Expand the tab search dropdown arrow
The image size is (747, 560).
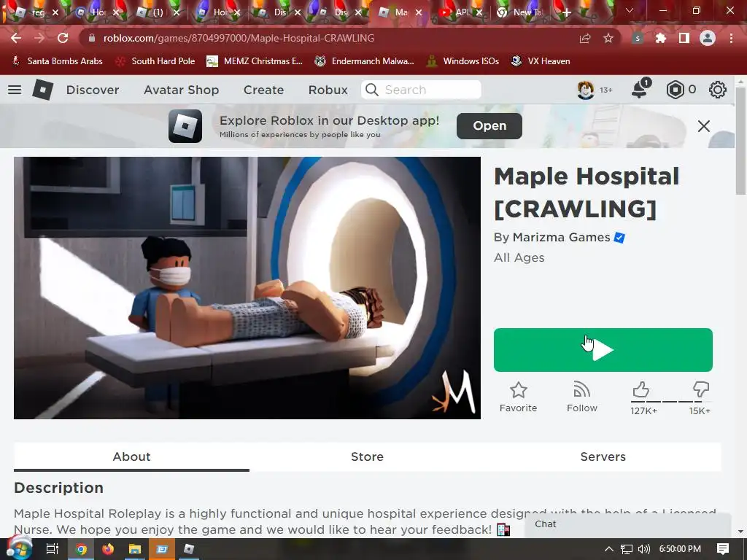pyautogui.click(x=630, y=10)
